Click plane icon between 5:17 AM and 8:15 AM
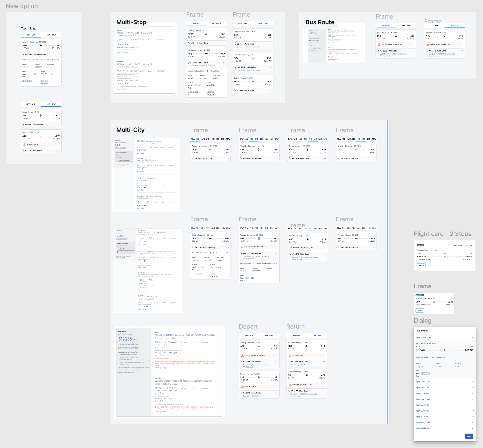The image size is (483, 448). (445, 350)
